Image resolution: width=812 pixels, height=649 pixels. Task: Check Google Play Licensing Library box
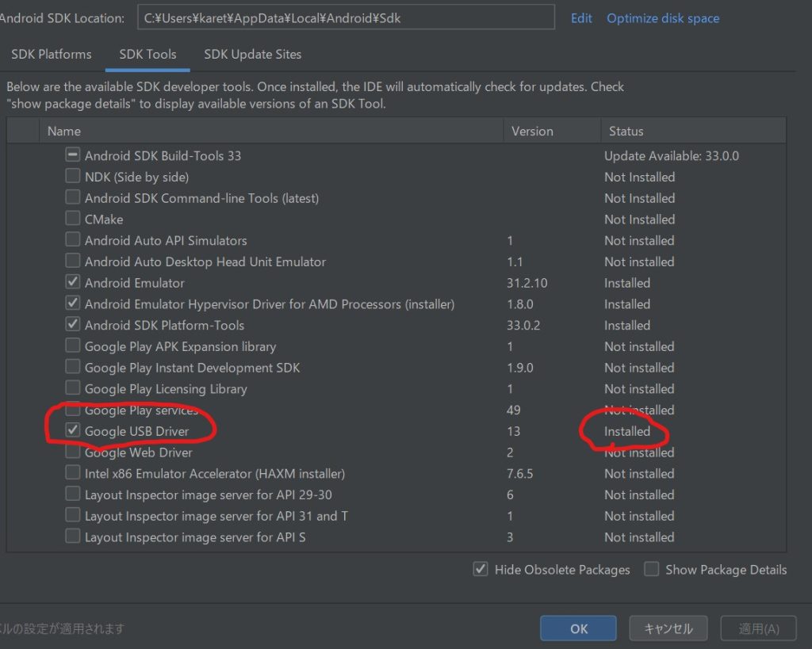tap(72, 388)
